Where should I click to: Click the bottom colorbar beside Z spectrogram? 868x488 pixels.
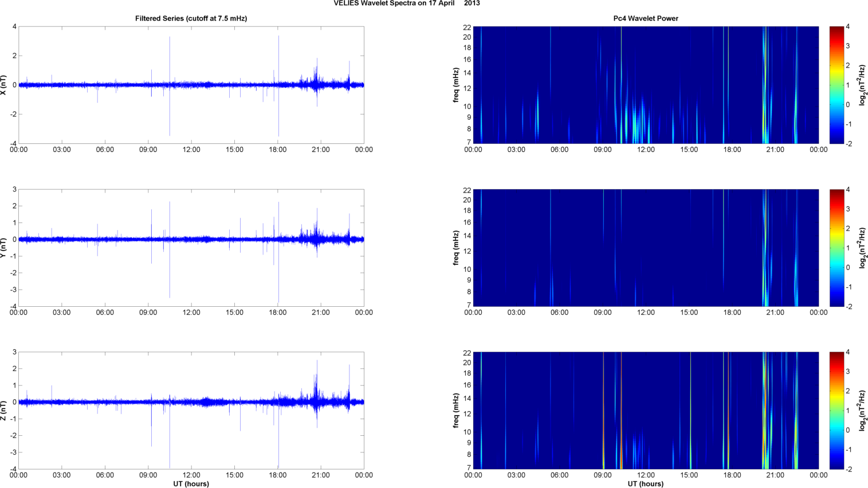click(x=836, y=411)
